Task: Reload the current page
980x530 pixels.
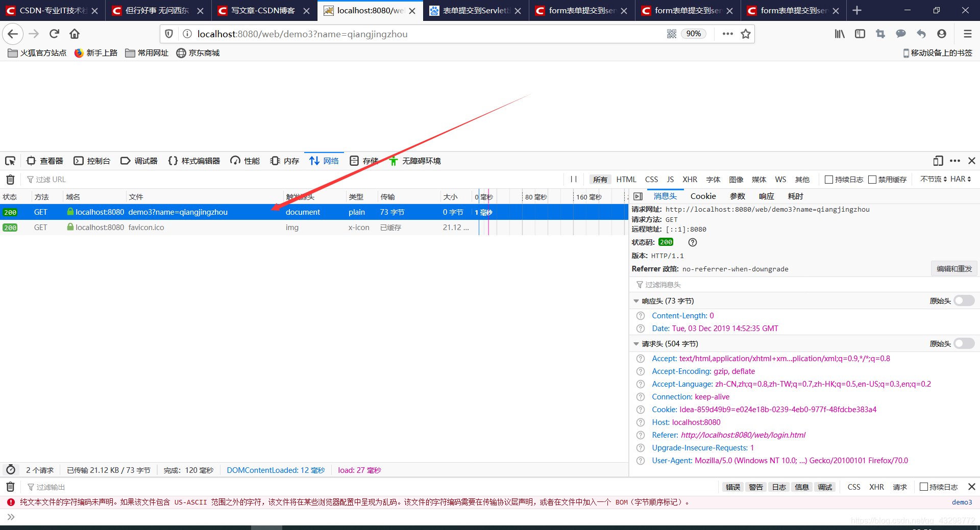Action: click(x=54, y=34)
